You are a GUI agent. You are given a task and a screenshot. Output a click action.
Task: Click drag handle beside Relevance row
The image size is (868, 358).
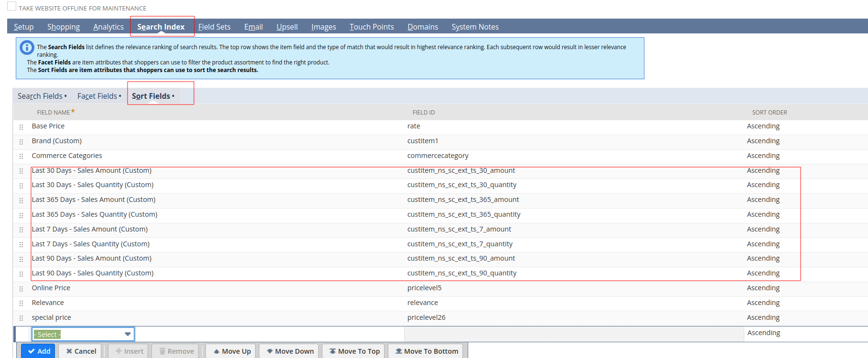[21, 303]
